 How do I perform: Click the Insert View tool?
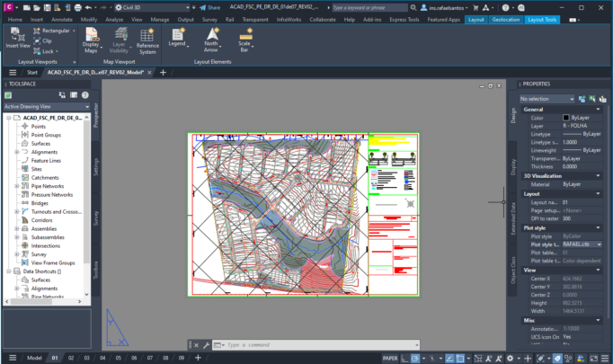tap(17, 40)
